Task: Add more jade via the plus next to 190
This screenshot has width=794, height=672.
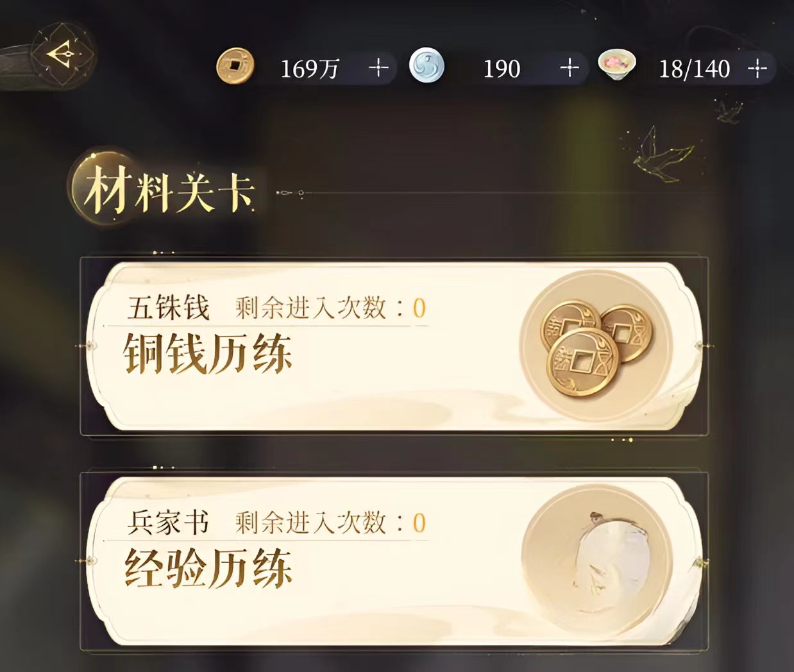Action: 569,68
